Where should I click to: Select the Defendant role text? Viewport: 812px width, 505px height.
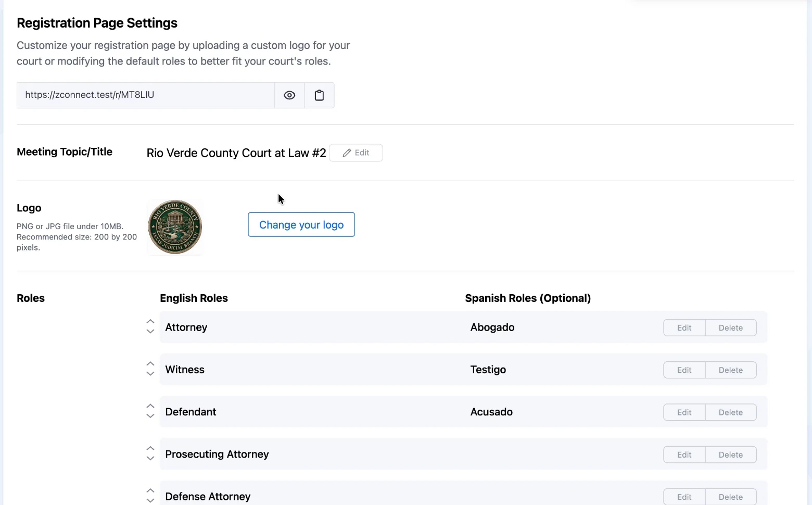click(191, 412)
